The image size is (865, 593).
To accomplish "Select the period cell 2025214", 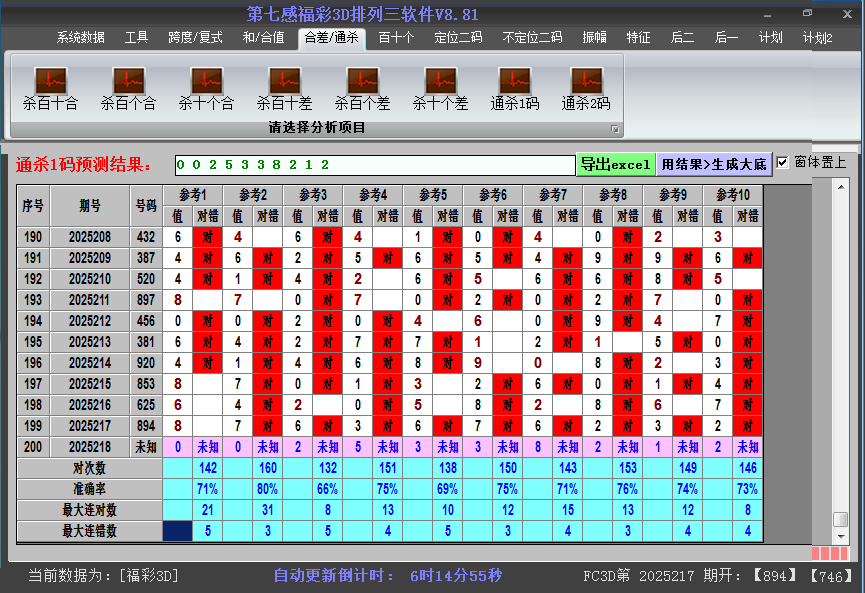I will pos(90,363).
